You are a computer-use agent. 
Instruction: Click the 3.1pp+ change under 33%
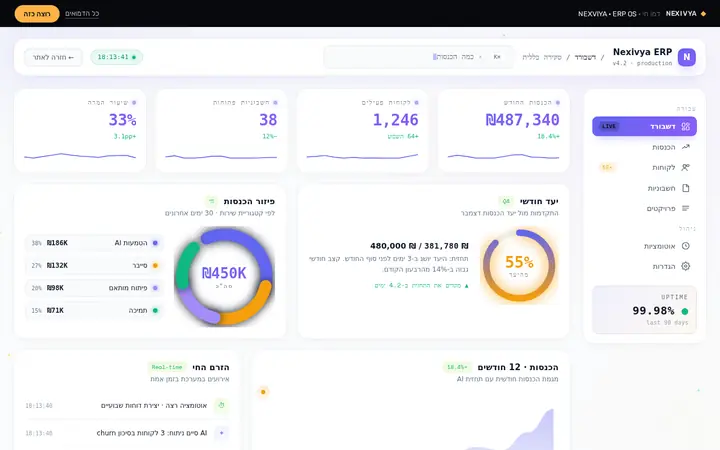coord(125,136)
